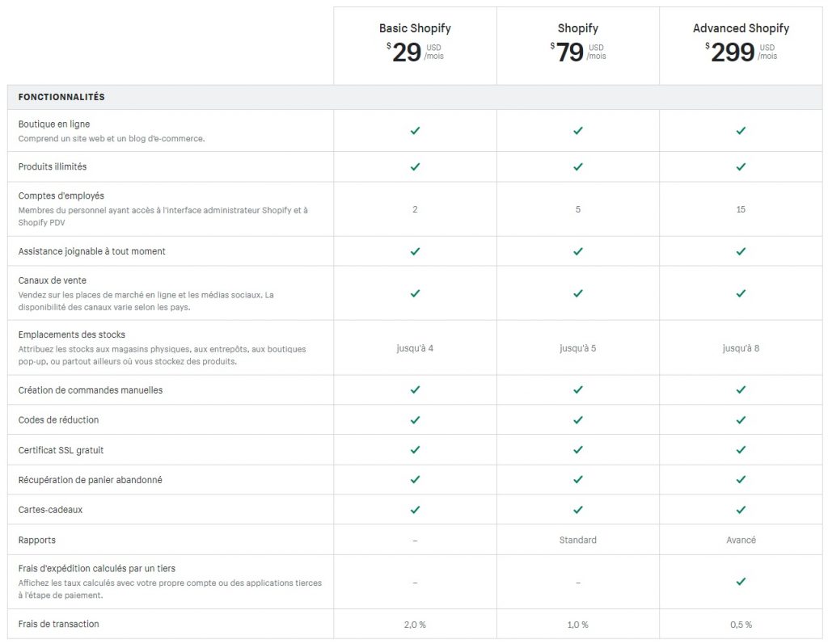The width and height of the screenshot is (828, 644).
Task: Click the Comptes d'employés feature label
Action: pyautogui.click(x=61, y=196)
